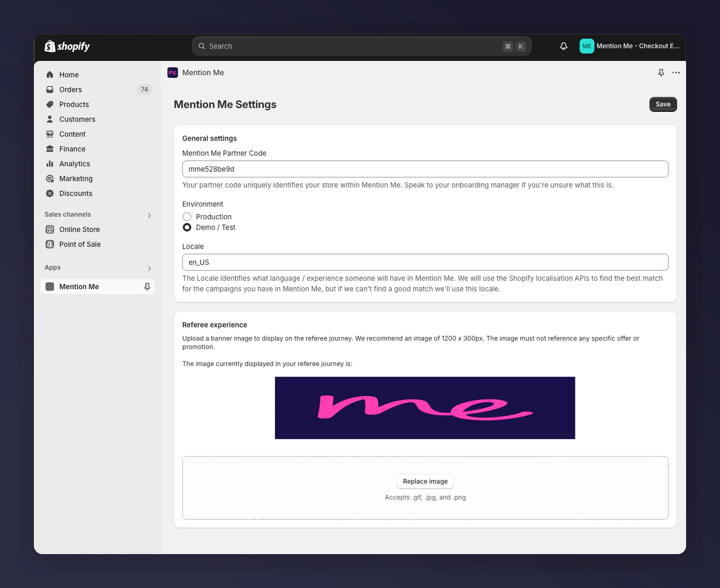
Task: Click the pin icon in app header
Action: coord(661,73)
